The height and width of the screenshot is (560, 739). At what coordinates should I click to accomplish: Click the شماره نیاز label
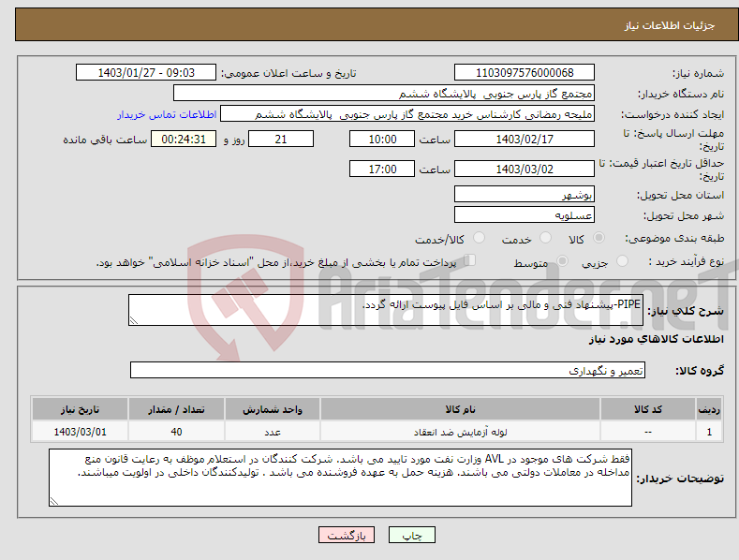tap(698, 73)
